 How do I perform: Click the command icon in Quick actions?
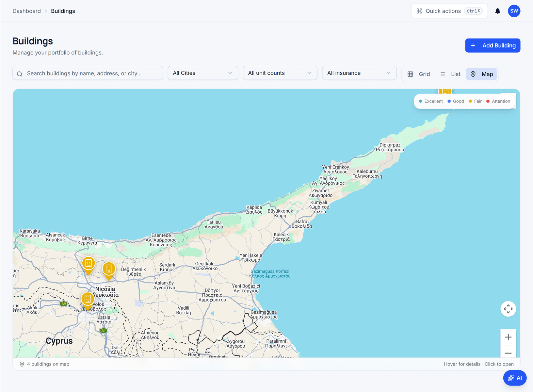[419, 11]
